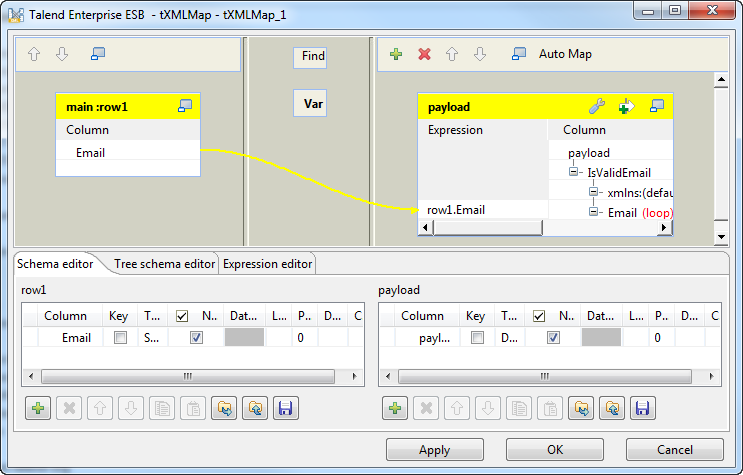Click Type cell of payload schema row

[509, 338]
